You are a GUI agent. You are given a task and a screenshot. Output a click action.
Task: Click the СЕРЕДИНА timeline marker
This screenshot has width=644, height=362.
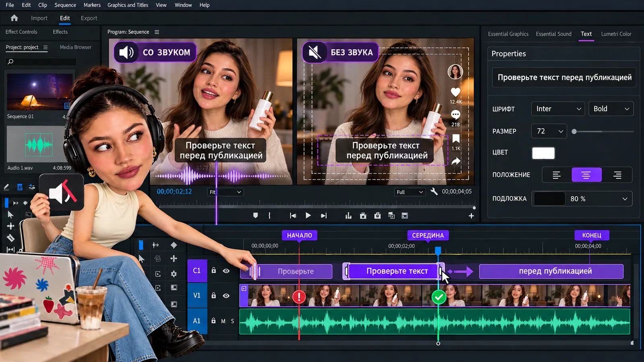coord(428,235)
